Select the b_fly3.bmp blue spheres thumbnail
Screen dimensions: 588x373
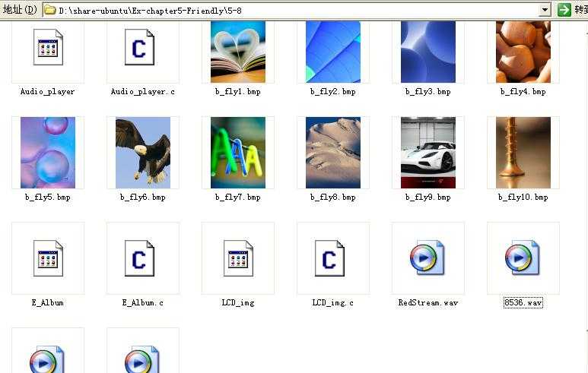428,52
